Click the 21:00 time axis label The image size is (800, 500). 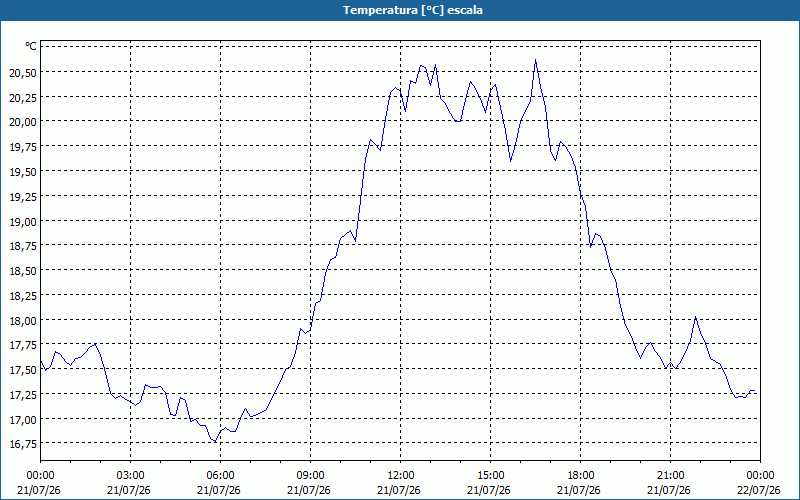click(670, 476)
